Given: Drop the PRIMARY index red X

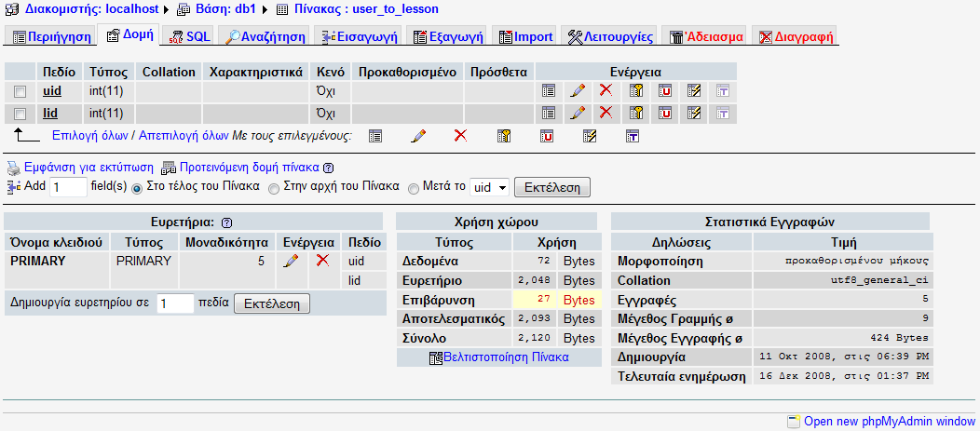Looking at the screenshot, I should (x=322, y=261).
